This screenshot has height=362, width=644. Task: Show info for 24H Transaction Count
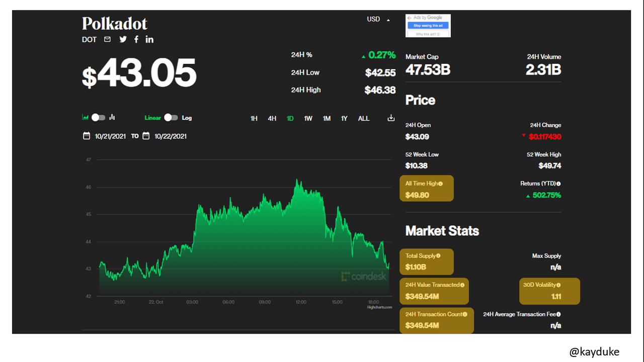click(x=465, y=314)
